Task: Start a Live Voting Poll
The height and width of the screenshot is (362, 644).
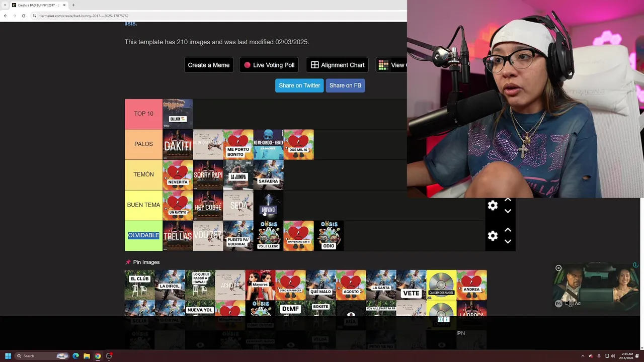Action: pyautogui.click(x=269, y=65)
